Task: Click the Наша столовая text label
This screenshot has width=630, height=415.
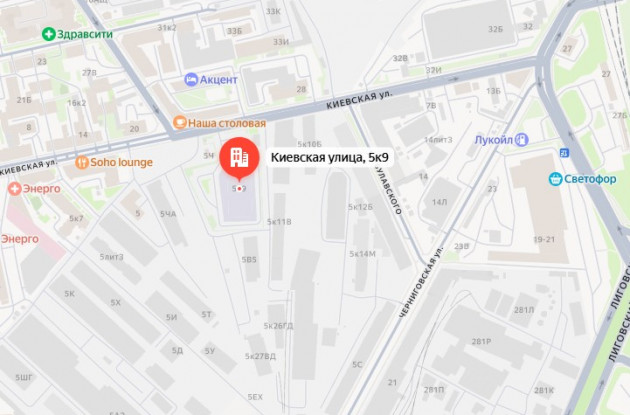Action: point(227,123)
